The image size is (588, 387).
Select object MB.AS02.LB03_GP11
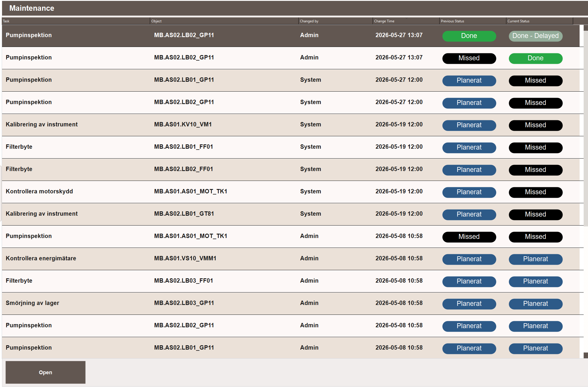pyautogui.click(x=184, y=303)
